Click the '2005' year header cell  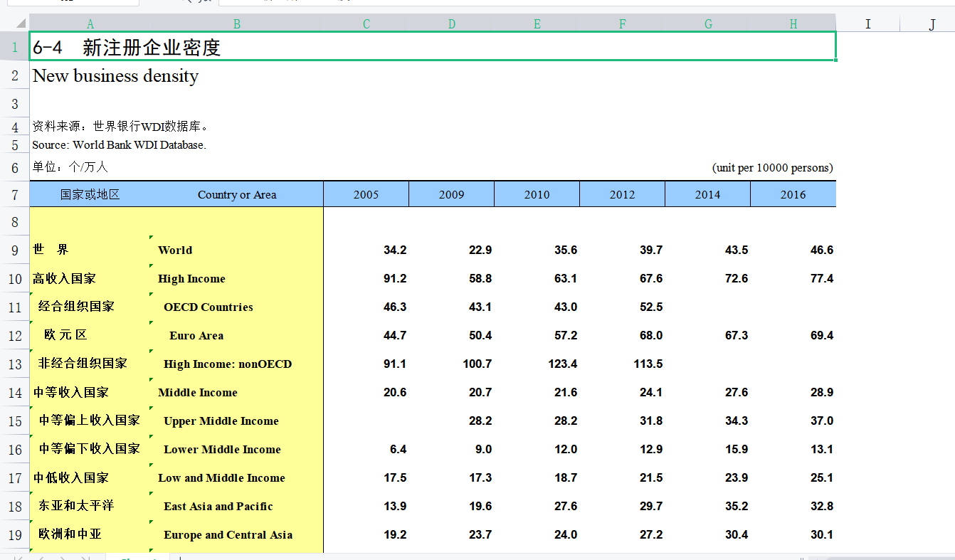366,194
